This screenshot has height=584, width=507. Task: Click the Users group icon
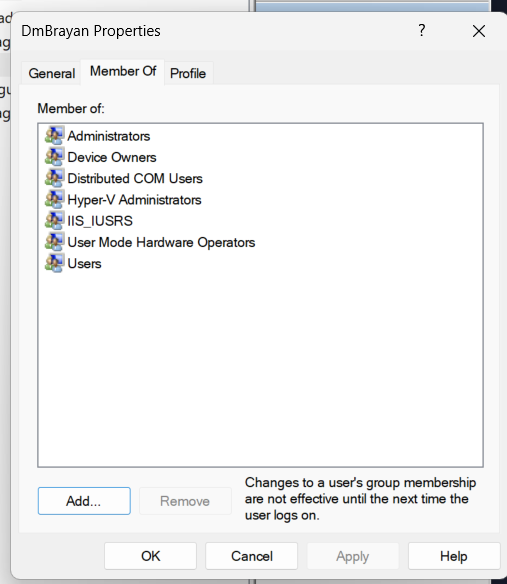[54, 263]
